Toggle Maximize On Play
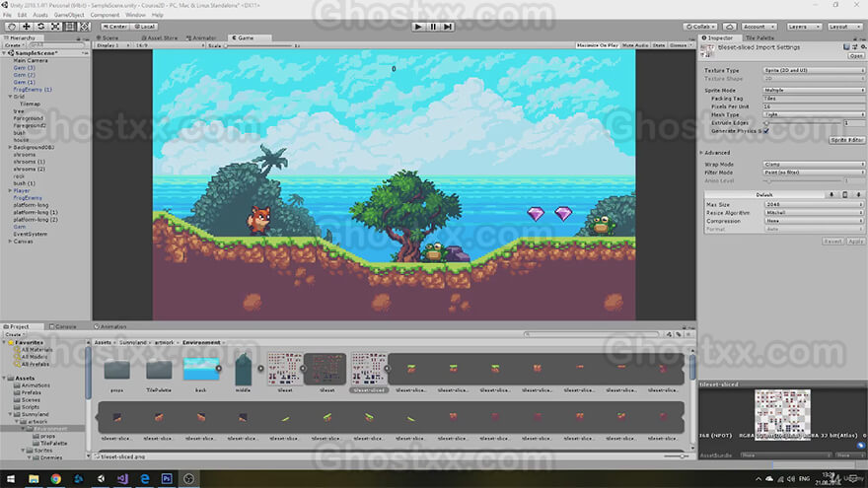This screenshot has height=488, width=868. [x=597, y=45]
